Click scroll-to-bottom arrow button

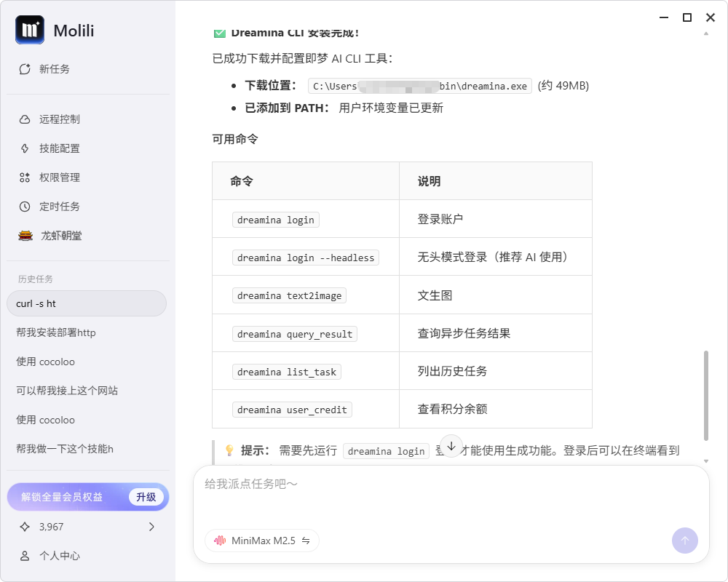coord(451,446)
